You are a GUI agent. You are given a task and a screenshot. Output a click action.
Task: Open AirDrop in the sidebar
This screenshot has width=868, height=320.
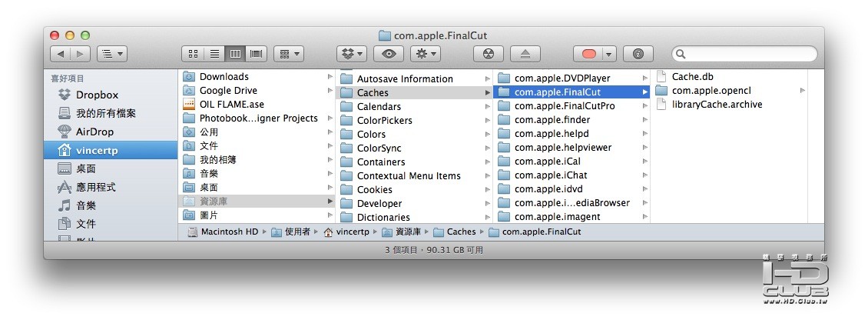point(111,132)
